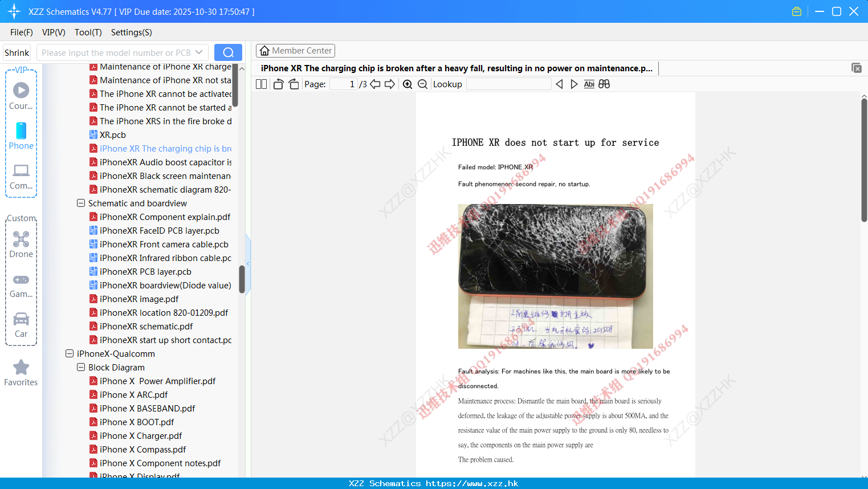Open iPhoneXR boardview(Diode value)
This screenshot has width=868, height=489.
pos(160,286)
